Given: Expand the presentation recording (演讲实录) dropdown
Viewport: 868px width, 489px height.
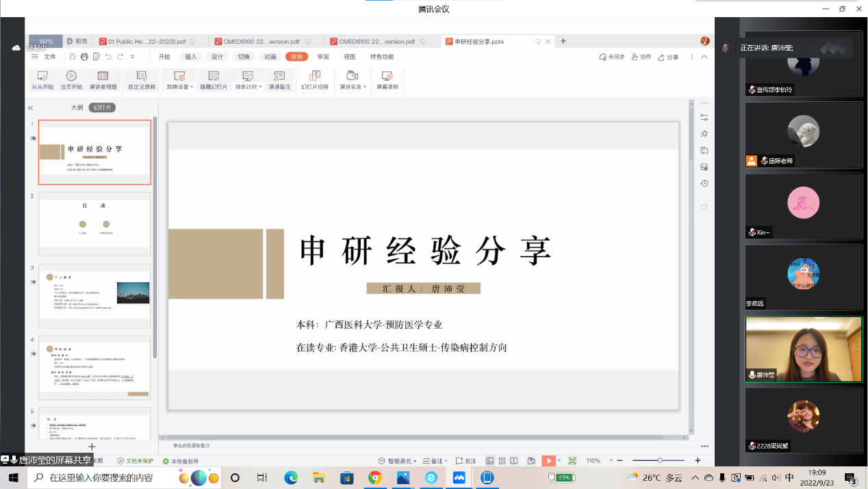Looking at the screenshot, I should 365,88.
